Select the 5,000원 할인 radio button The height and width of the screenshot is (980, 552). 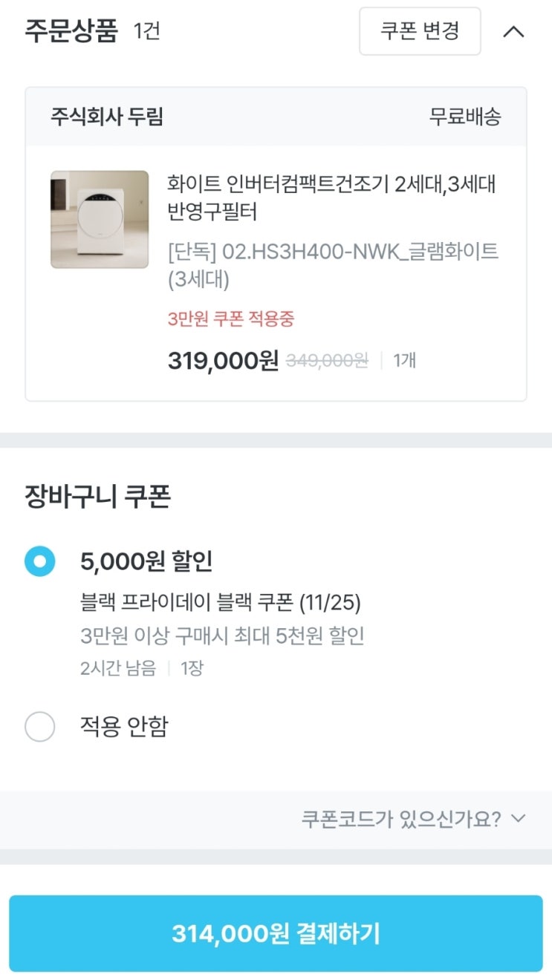coord(40,561)
